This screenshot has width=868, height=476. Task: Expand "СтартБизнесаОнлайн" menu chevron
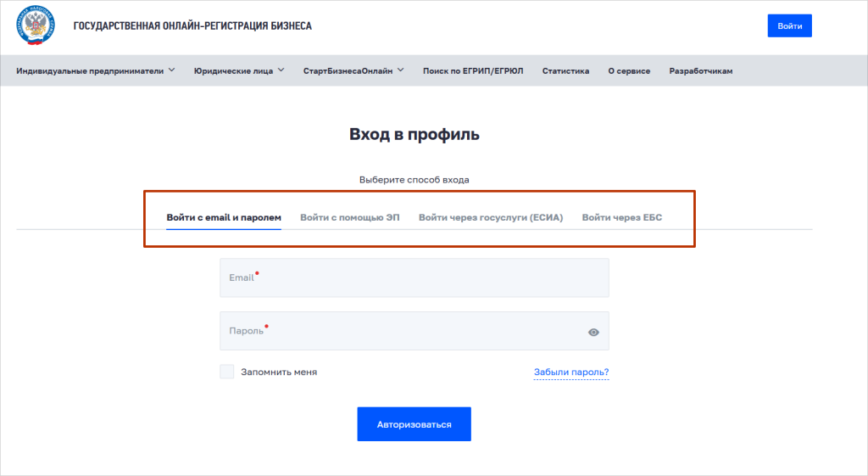coord(401,70)
